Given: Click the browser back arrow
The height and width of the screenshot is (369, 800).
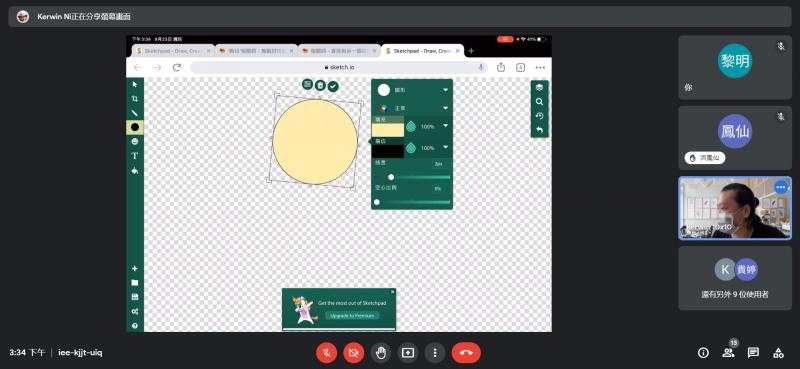Looking at the screenshot, I should [x=138, y=67].
